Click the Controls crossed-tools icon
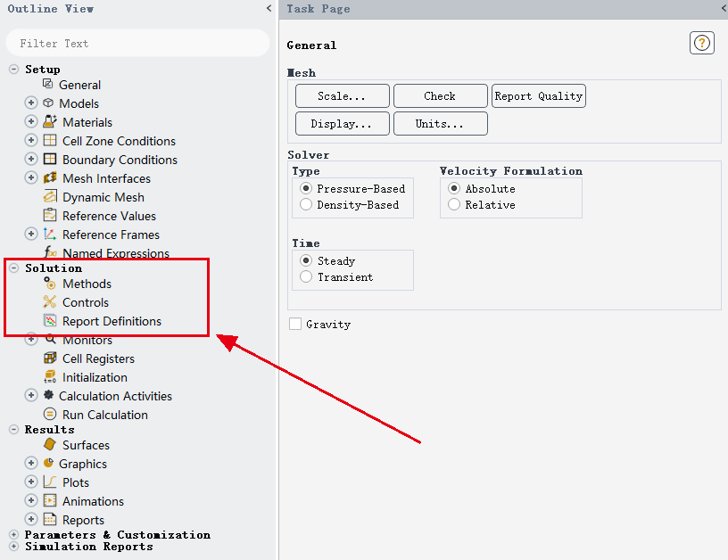The height and width of the screenshot is (560, 728). (50, 302)
